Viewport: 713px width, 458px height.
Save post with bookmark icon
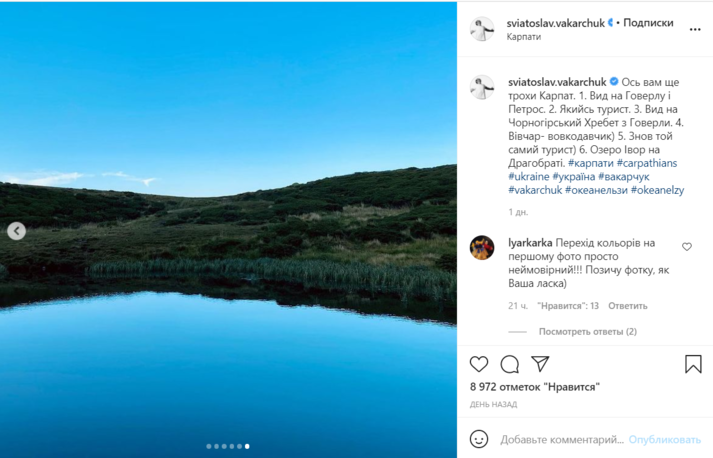tap(693, 364)
